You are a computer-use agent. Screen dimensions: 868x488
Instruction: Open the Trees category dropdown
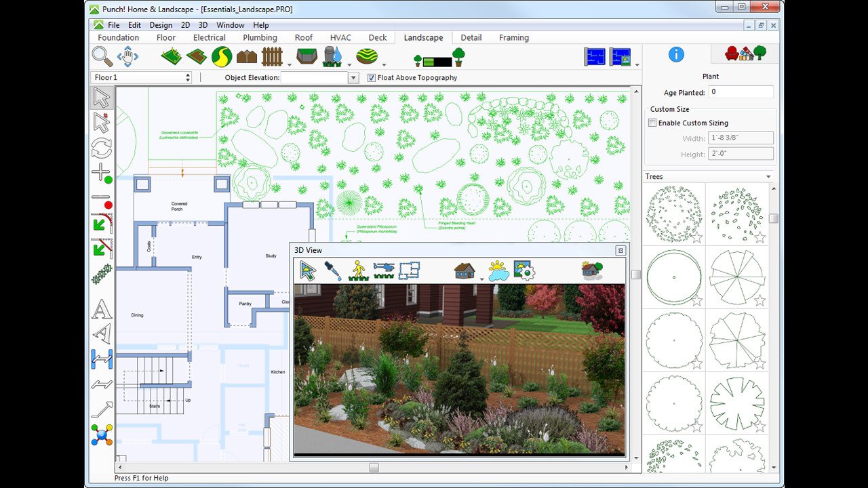coord(768,176)
